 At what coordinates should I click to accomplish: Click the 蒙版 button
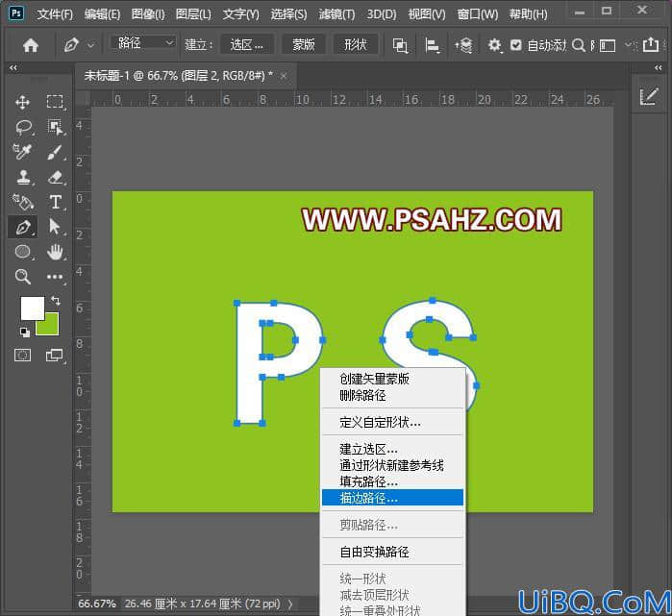tap(304, 44)
